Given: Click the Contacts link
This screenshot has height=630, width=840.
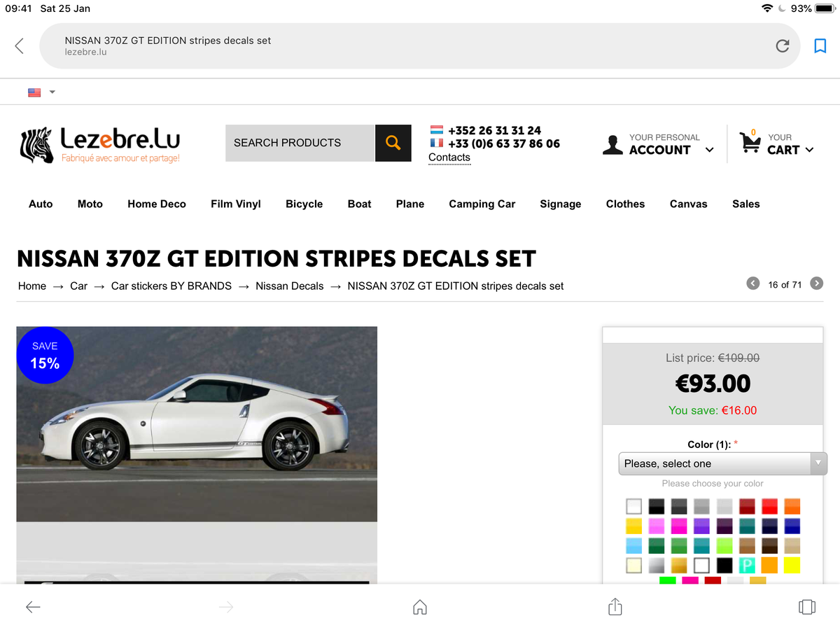Looking at the screenshot, I should tap(449, 157).
